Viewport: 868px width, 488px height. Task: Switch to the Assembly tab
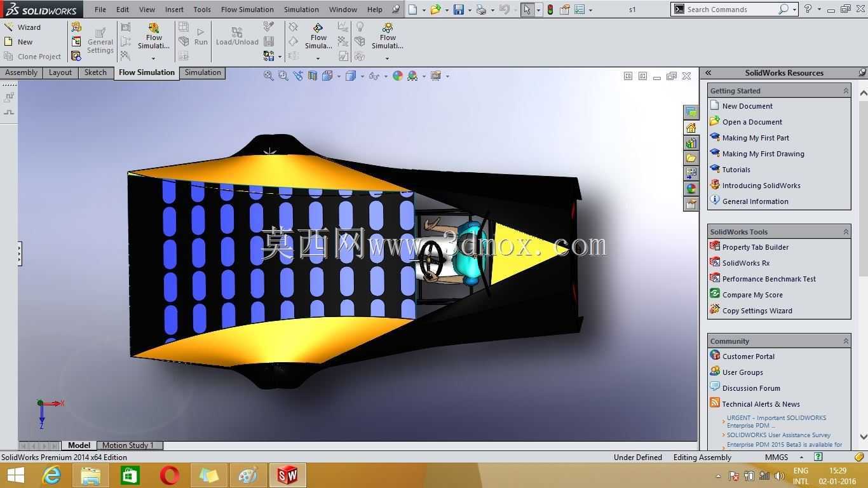(x=22, y=72)
